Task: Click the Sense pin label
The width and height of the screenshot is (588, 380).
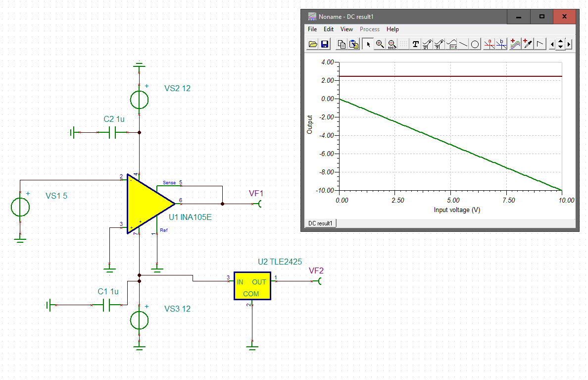Action: click(169, 182)
